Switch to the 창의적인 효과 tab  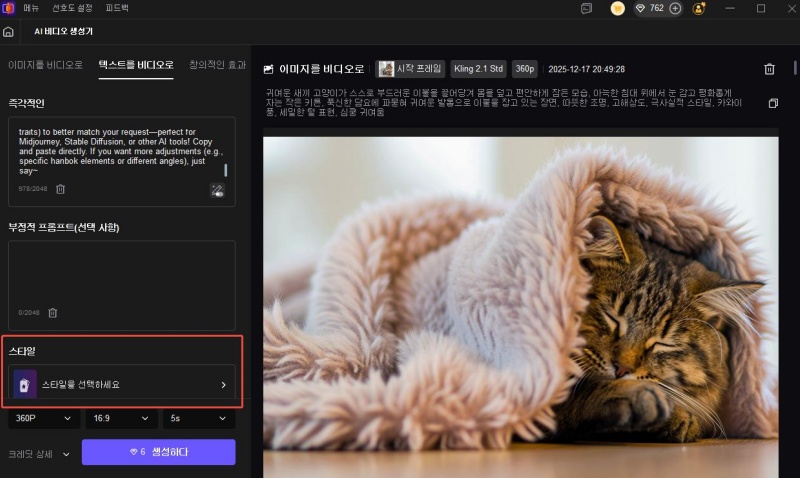click(x=216, y=65)
